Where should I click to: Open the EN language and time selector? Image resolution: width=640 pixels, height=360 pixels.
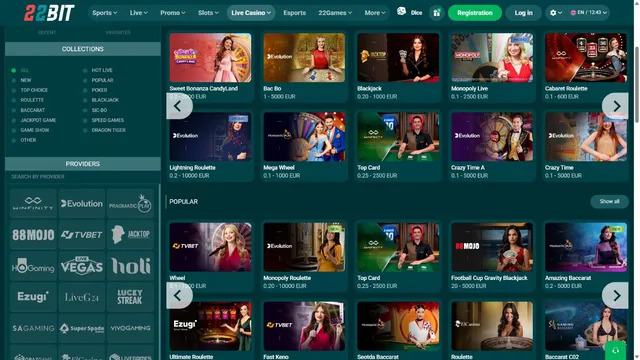589,13
